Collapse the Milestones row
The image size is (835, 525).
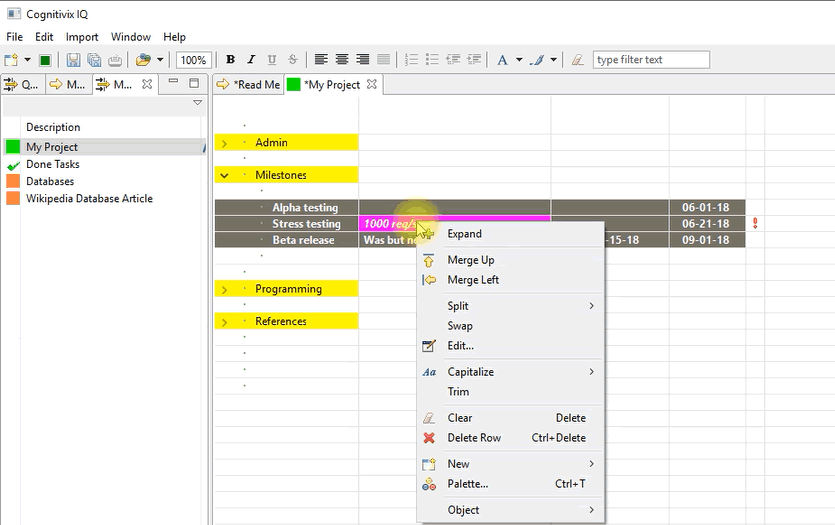tap(224, 175)
